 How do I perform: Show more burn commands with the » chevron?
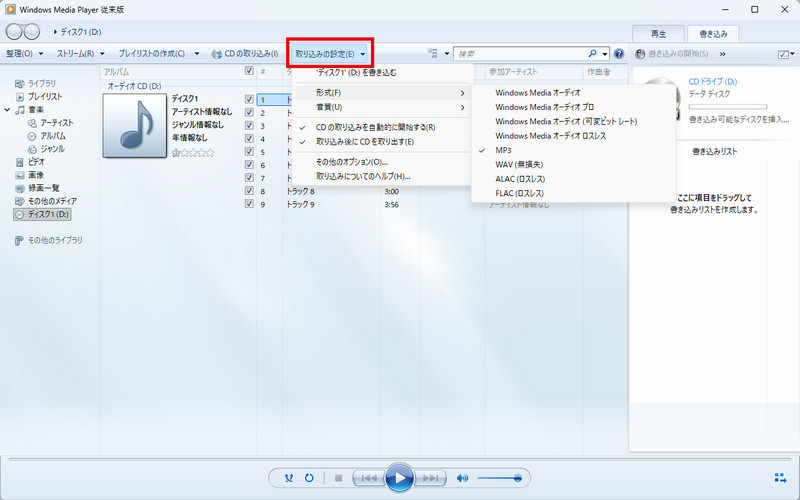[723, 54]
